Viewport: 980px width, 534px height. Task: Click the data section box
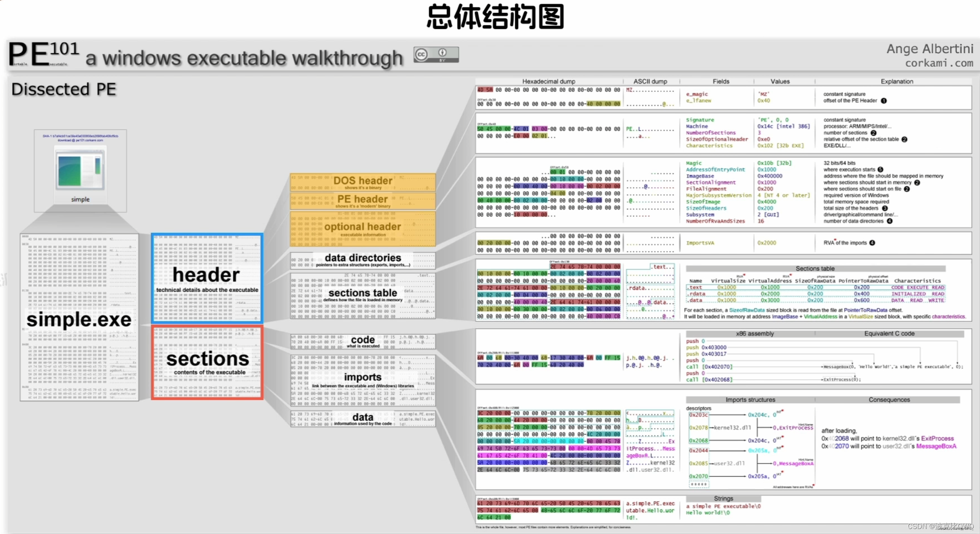coord(363,418)
